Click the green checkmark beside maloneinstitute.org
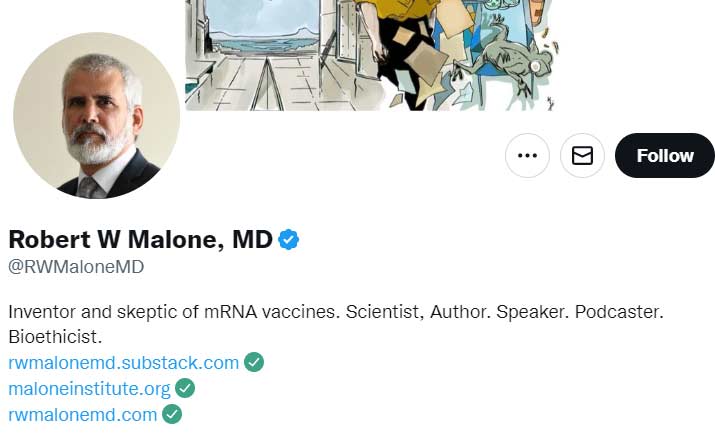This screenshot has height=441, width=715. pyautogui.click(x=185, y=388)
